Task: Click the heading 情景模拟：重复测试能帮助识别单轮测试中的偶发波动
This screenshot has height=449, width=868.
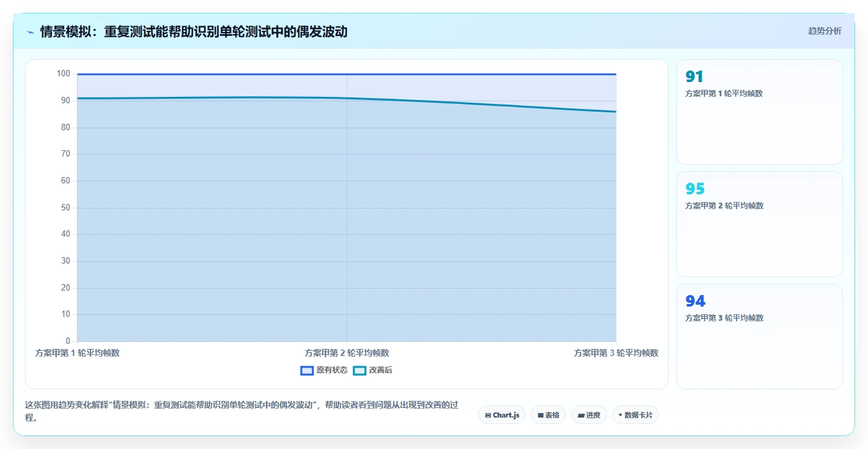Action: click(194, 31)
